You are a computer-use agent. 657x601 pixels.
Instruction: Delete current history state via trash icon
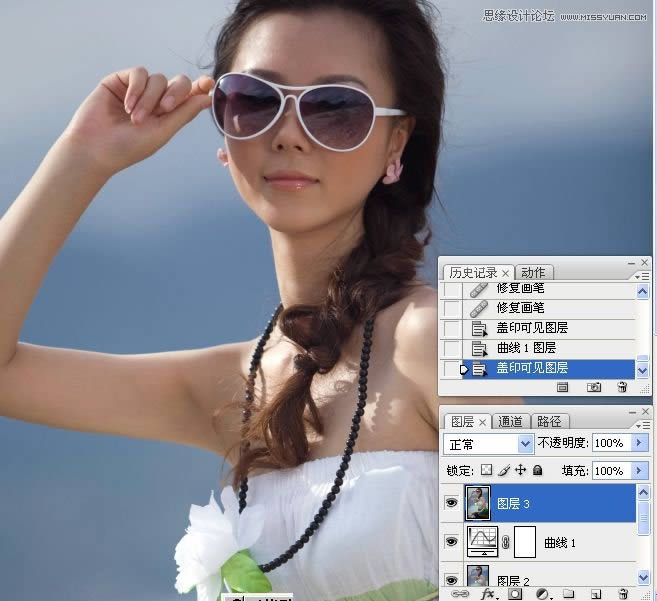tap(622, 387)
